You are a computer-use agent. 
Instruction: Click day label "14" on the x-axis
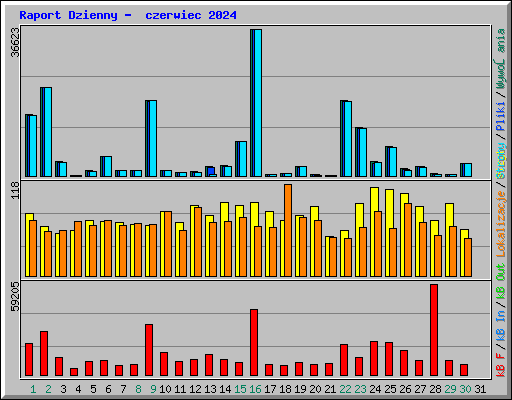tap(225, 389)
